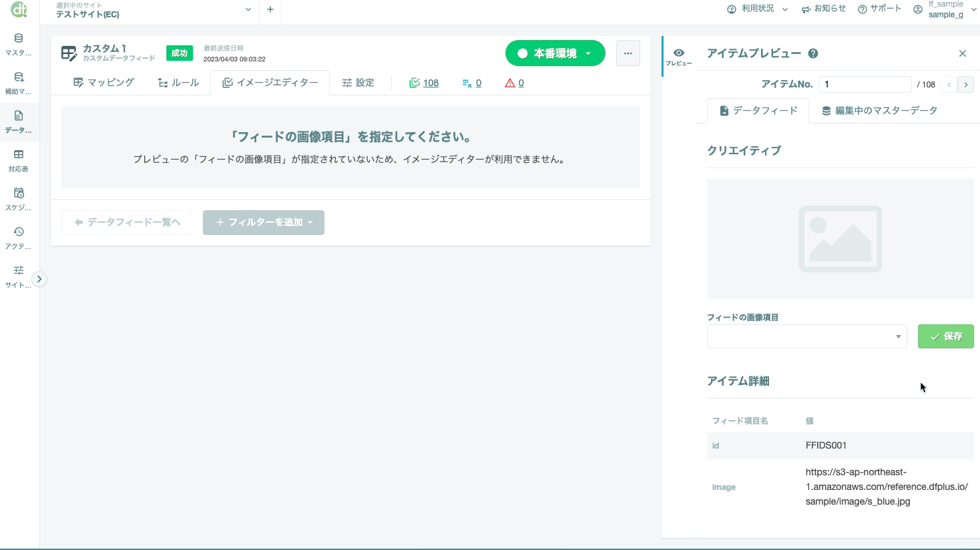Switch to the 編集中のマスターデータ tab
This screenshot has height=550, width=980.
tap(879, 111)
